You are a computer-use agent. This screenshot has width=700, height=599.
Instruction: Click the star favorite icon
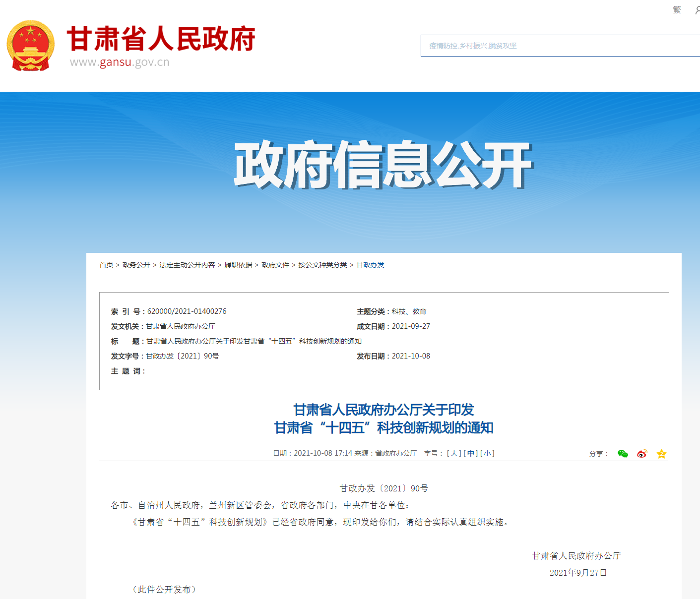661,454
